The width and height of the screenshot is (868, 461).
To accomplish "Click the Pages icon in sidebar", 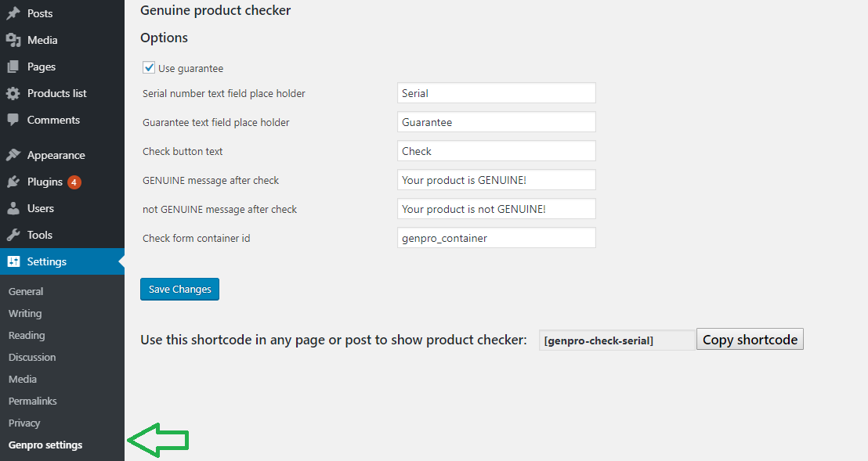I will tap(13, 67).
